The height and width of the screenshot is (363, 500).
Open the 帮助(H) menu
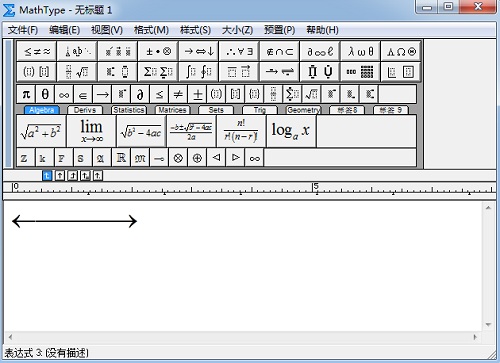click(322, 30)
